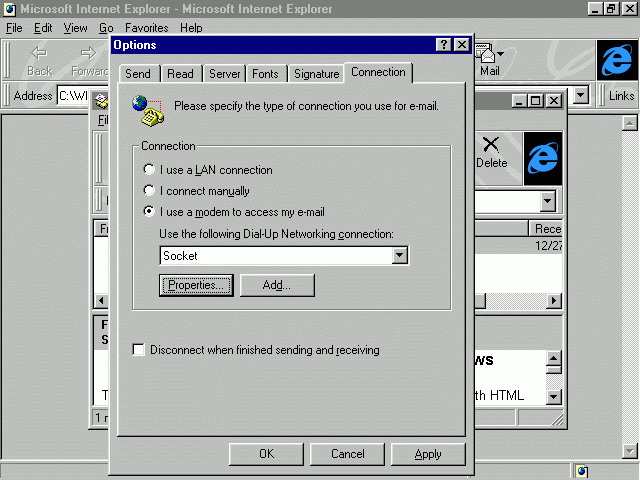This screenshot has height=480, width=640.
Task: Maximize the mail window
Action: click(536, 100)
